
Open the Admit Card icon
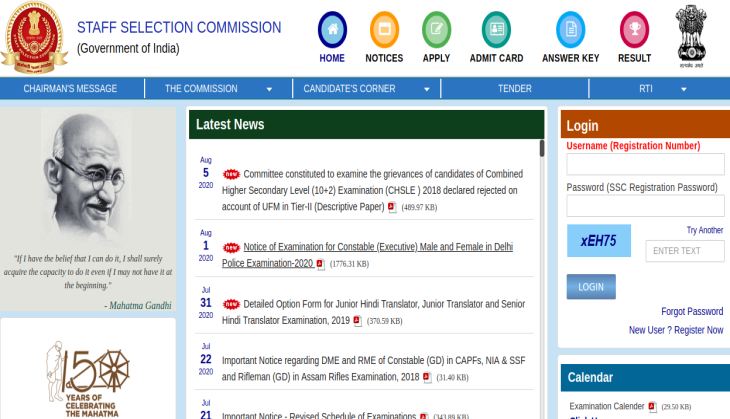point(496,30)
